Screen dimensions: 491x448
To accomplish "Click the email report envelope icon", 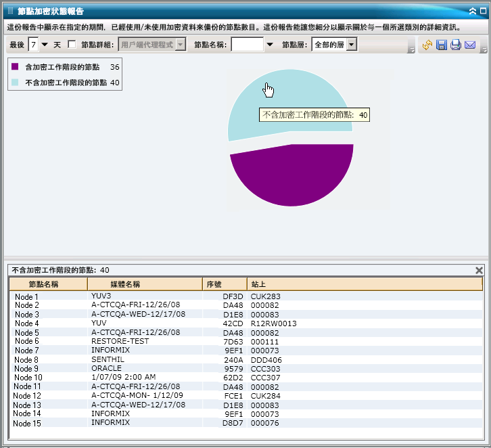I will pyautogui.click(x=470, y=45).
